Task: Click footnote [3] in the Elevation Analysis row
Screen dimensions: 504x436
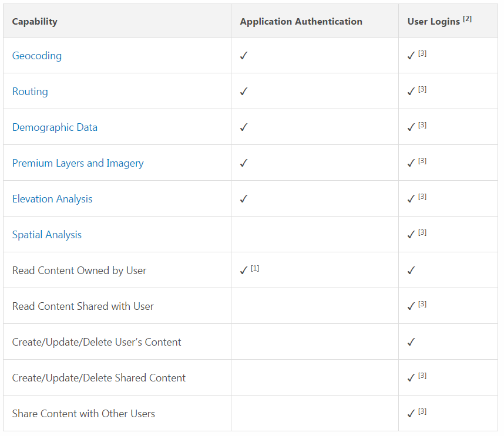Action: 422,197
